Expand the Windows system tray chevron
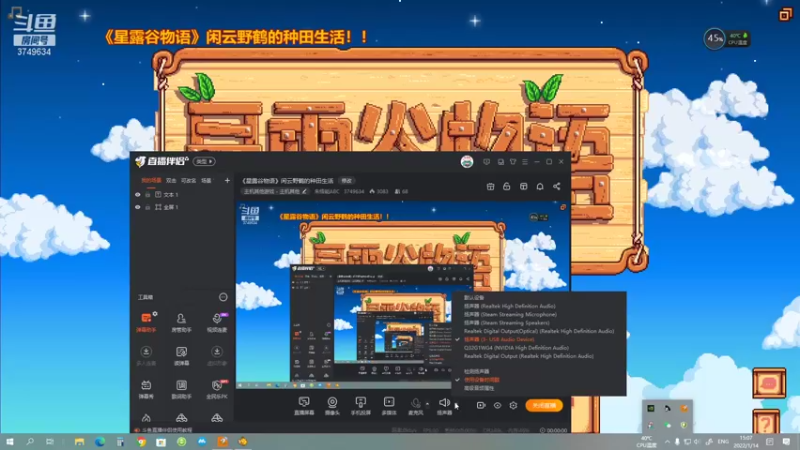Viewport: 800px width, 450px height. click(667, 442)
